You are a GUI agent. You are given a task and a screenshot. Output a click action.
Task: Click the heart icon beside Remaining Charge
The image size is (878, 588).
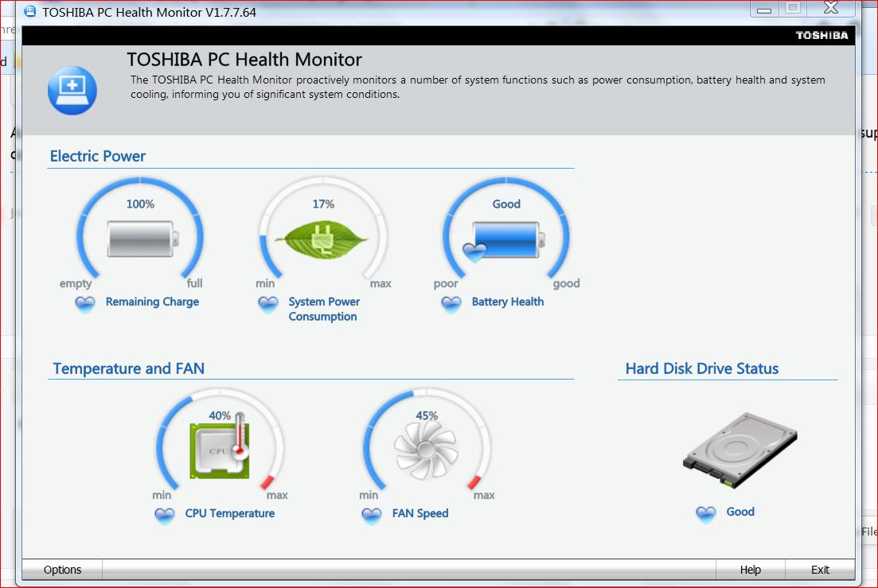click(x=85, y=305)
